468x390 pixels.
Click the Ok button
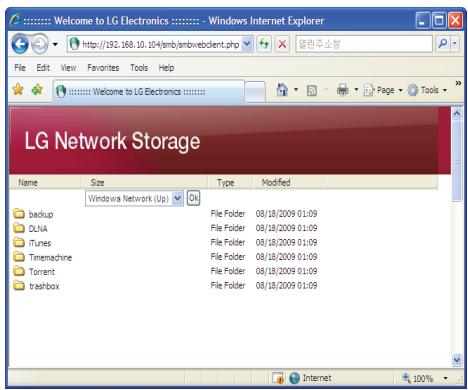click(193, 198)
